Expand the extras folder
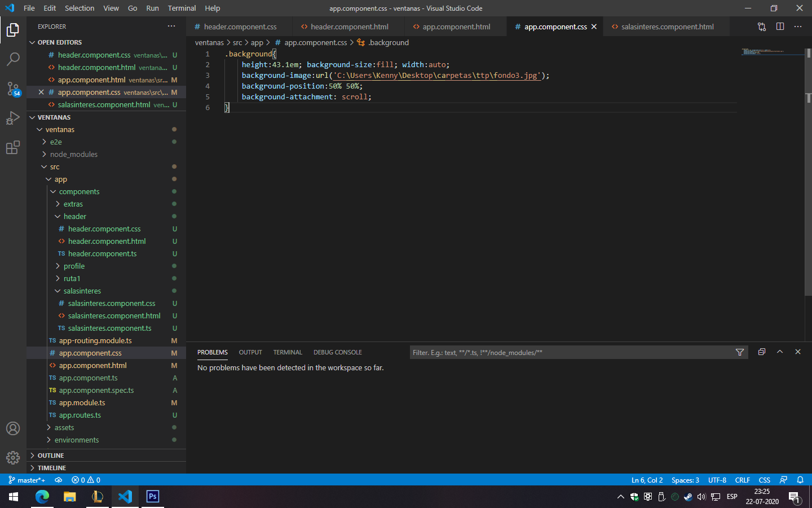This screenshot has height=508, width=812. pos(73,204)
